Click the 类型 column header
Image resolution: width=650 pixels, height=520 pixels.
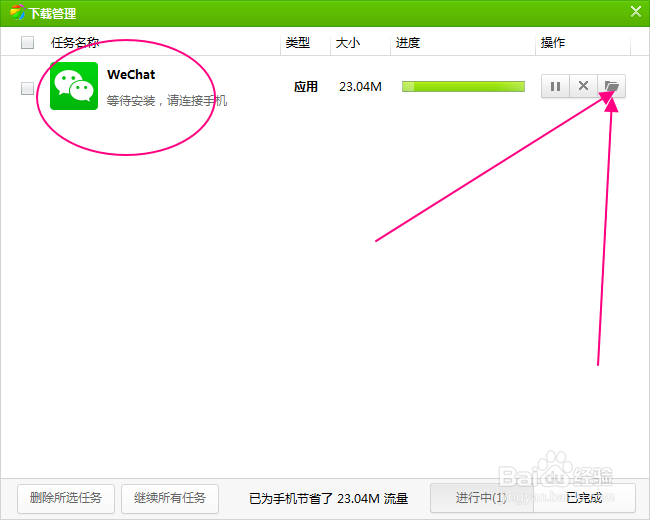[x=298, y=42]
